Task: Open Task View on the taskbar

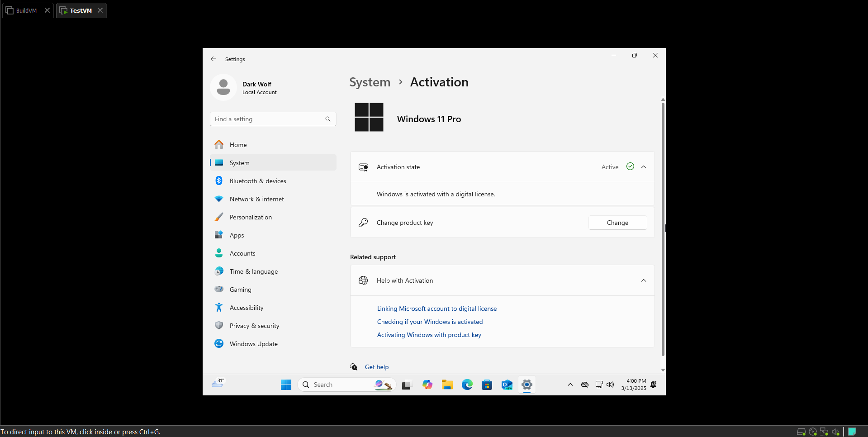Action: (407, 385)
